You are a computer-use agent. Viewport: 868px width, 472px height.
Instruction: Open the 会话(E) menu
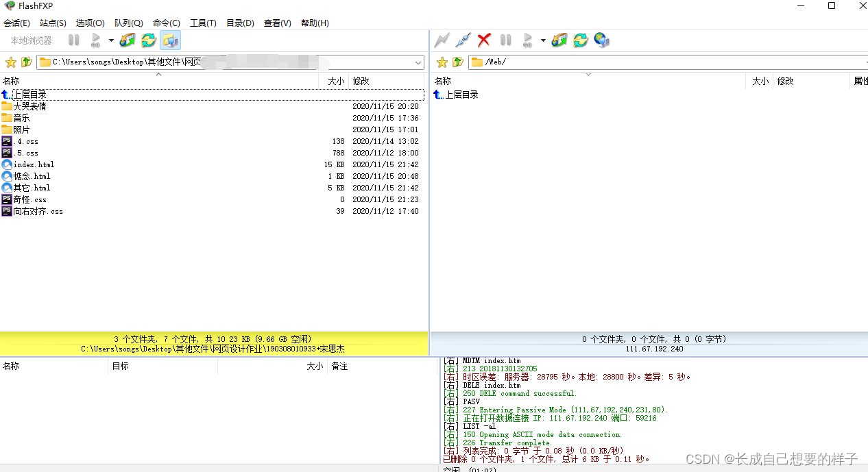[17, 23]
